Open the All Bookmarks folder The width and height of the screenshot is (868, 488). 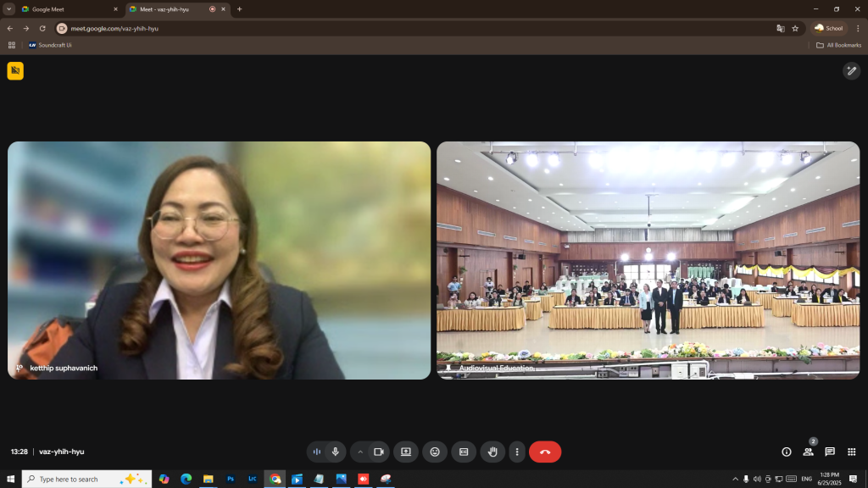coord(839,45)
